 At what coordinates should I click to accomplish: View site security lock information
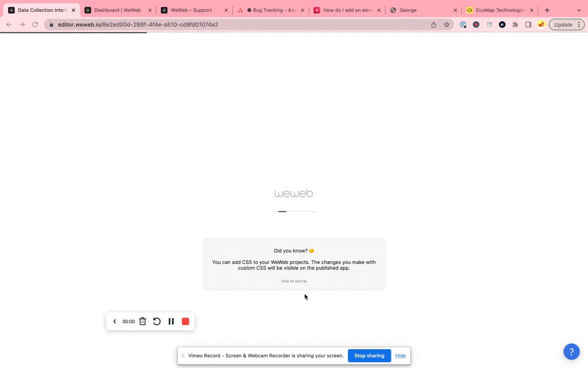coord(51,25)
